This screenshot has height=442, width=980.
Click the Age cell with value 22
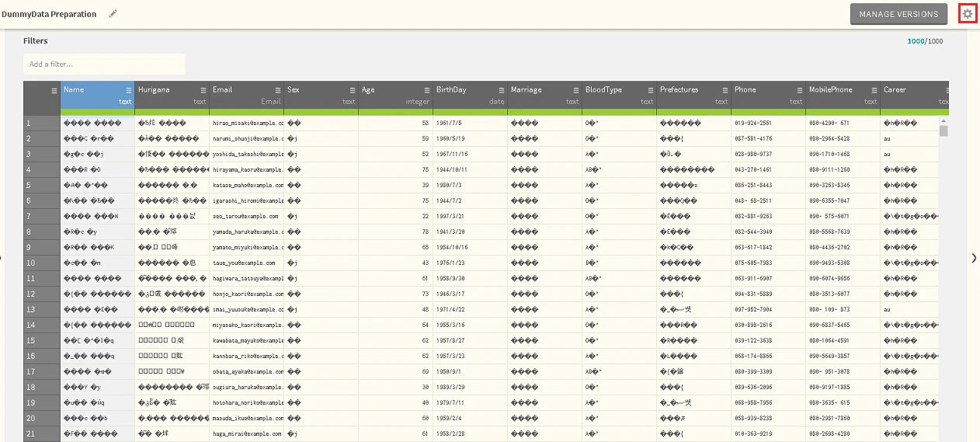396,217
